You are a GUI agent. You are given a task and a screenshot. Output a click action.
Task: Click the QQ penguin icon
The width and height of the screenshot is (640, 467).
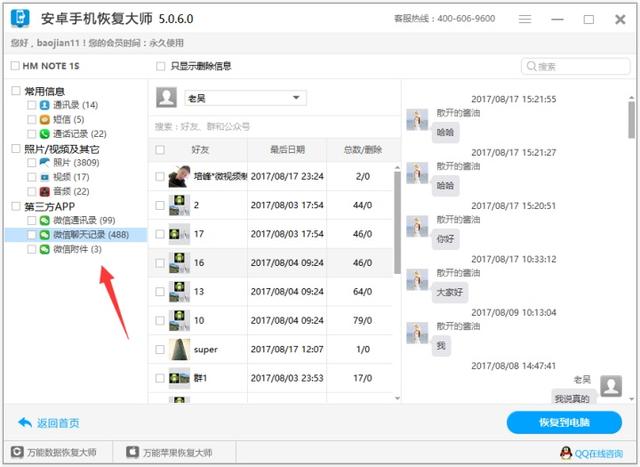[x=566, y=453]
